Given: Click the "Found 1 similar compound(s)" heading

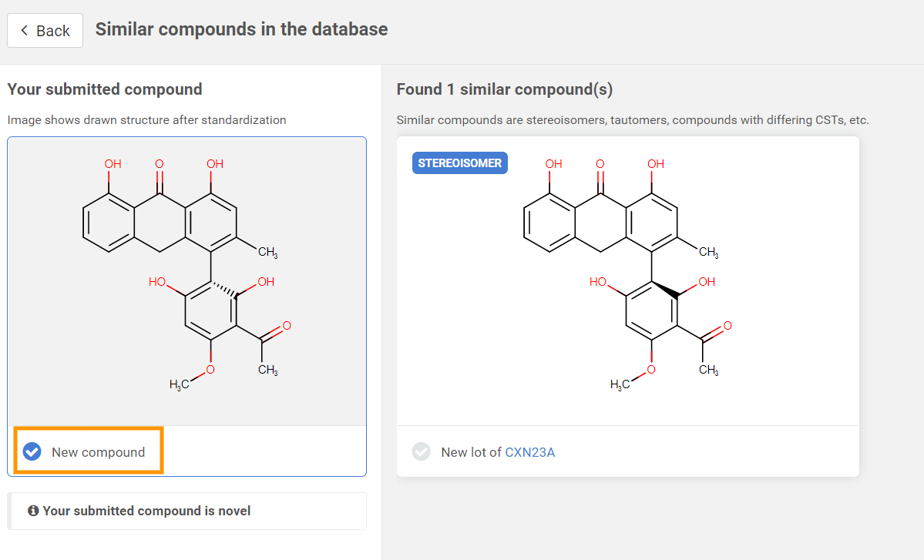Looking at the screenshot, I should click(x=505, y=89).
